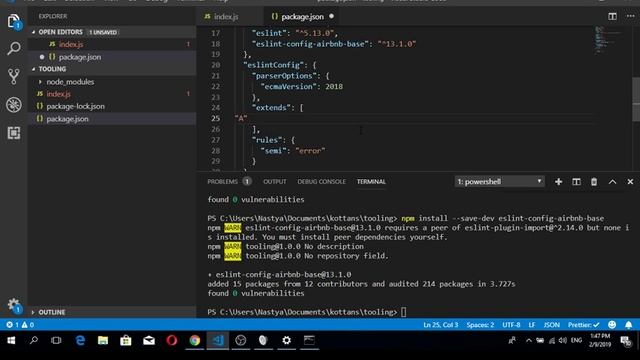Open the Extensions view

point(13,133)
